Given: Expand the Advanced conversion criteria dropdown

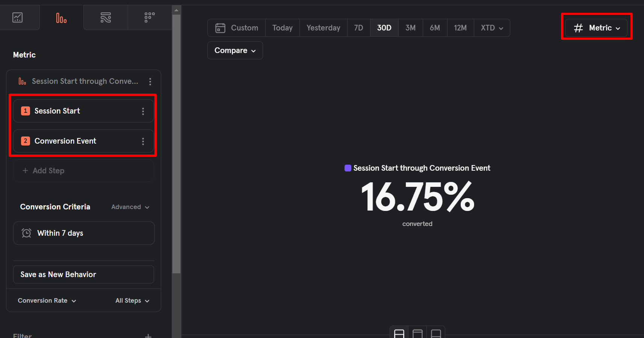Looking at the screenshot, I should (x=130, y=207).
